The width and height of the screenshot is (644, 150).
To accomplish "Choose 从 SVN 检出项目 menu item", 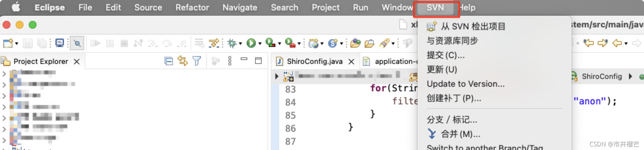I will (x=494, y=26).
